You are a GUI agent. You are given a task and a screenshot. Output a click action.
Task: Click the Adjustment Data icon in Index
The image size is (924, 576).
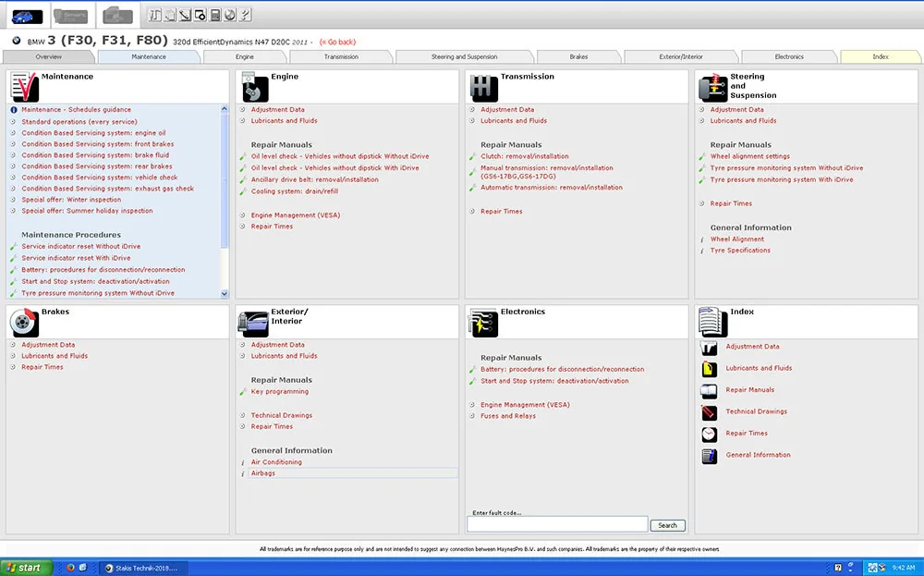(710, 348)
